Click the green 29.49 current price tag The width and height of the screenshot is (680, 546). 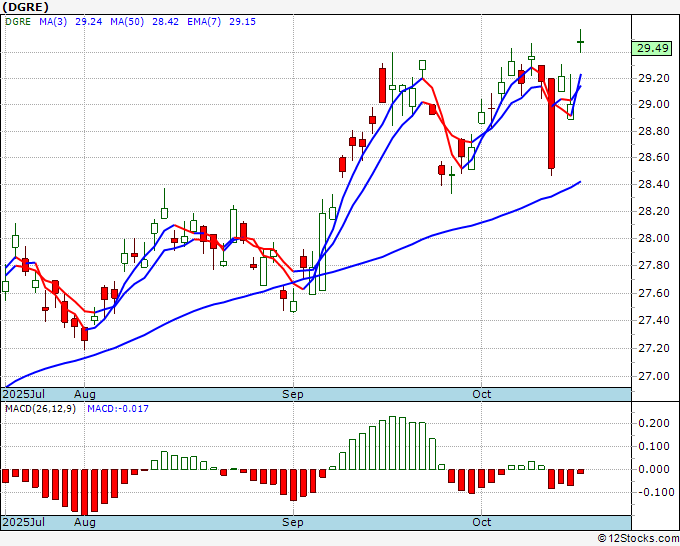coord(653,48)
